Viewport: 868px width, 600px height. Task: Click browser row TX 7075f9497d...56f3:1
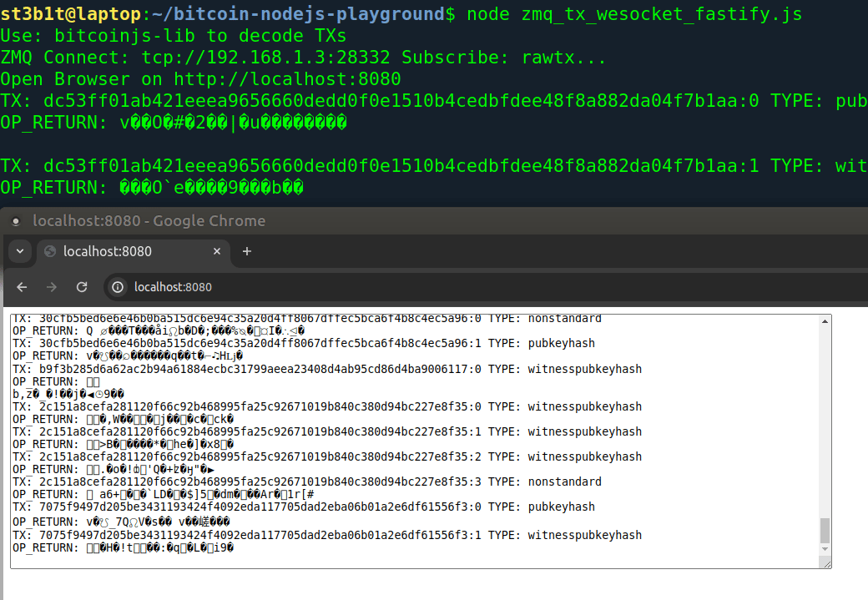click(x=327, y=535)
